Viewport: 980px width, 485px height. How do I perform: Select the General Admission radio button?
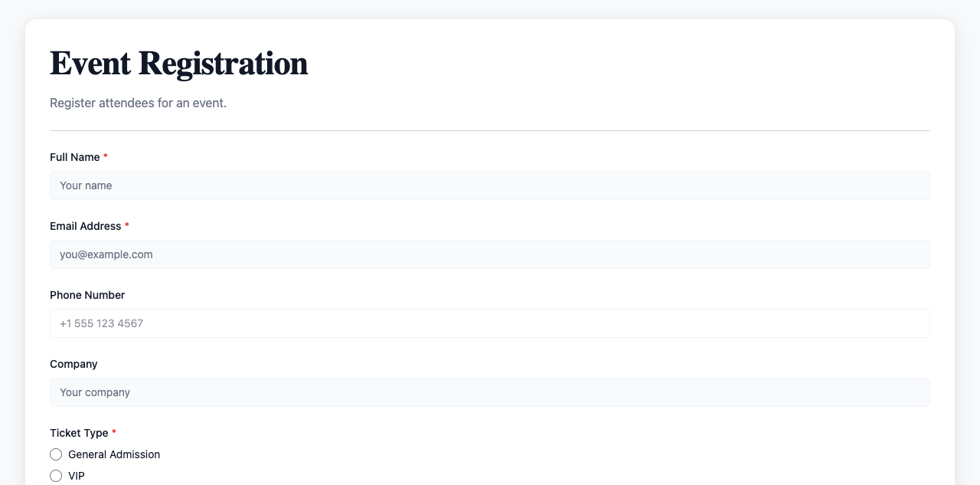[56, 454]
